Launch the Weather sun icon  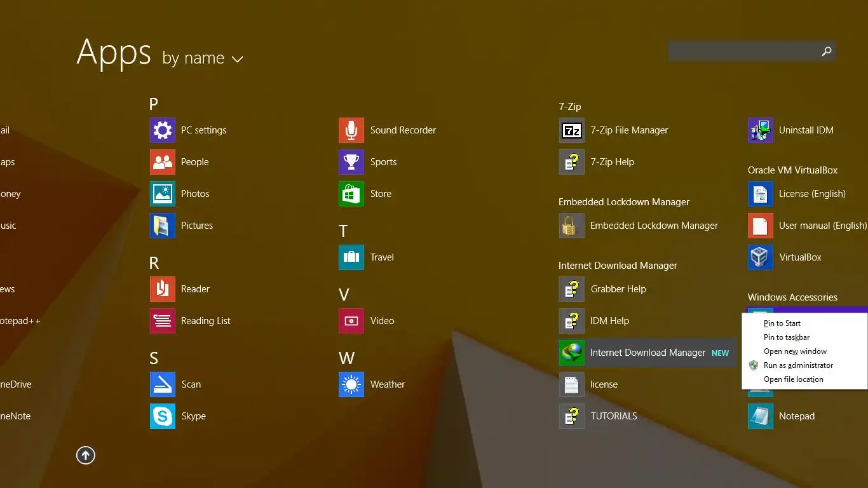coord(351,384)
